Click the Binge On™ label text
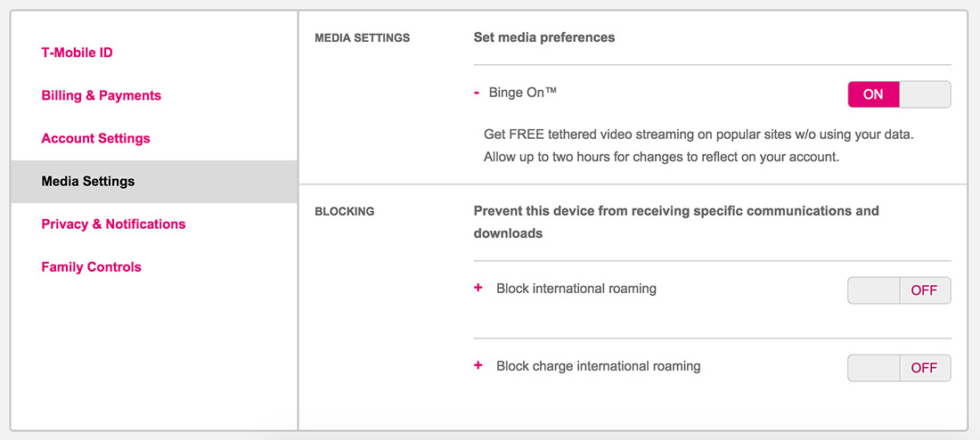Screen dimensions: 980x440 pos(523,93)
